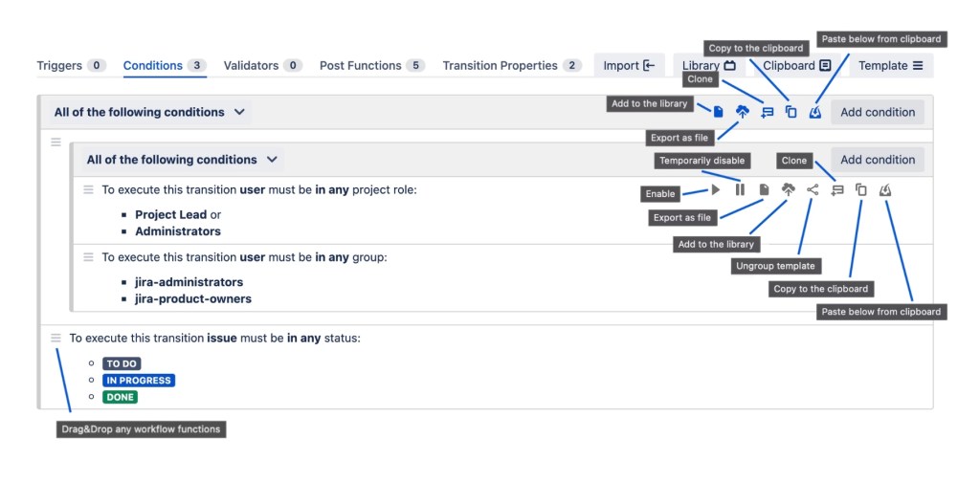The image size is (980, 482).
Task: Open the Template menu
Action: (x=890, y=65)
